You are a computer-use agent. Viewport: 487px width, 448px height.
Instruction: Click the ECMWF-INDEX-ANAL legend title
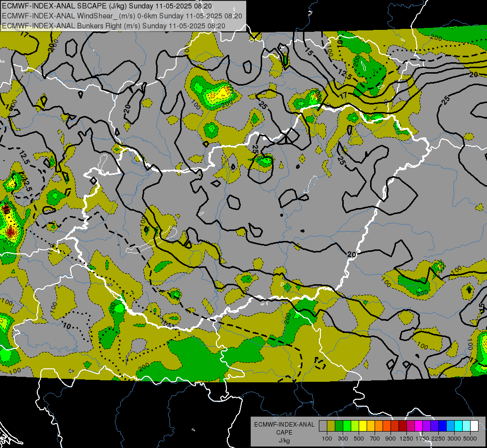pos(284,425)
